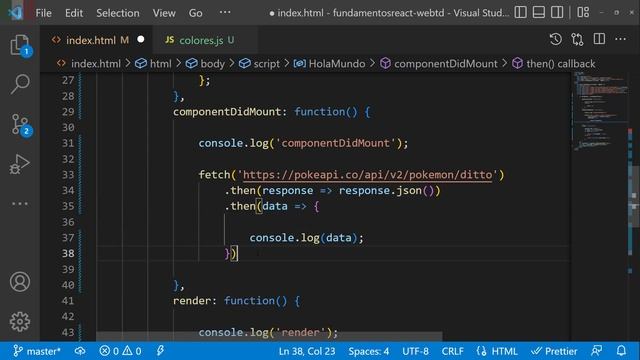
Task: Open editor More Actions ellipsis
Action: click(x=620, y=40)
